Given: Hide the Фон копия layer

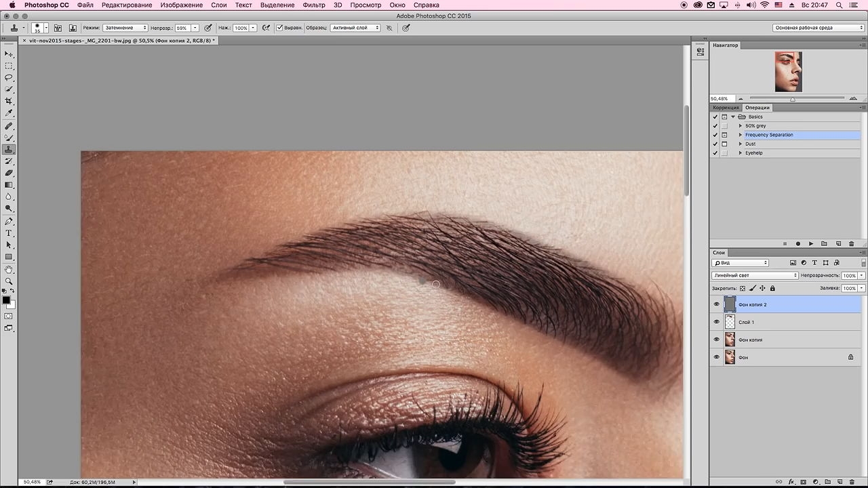Looking at the screenshot, I should 717,340.
